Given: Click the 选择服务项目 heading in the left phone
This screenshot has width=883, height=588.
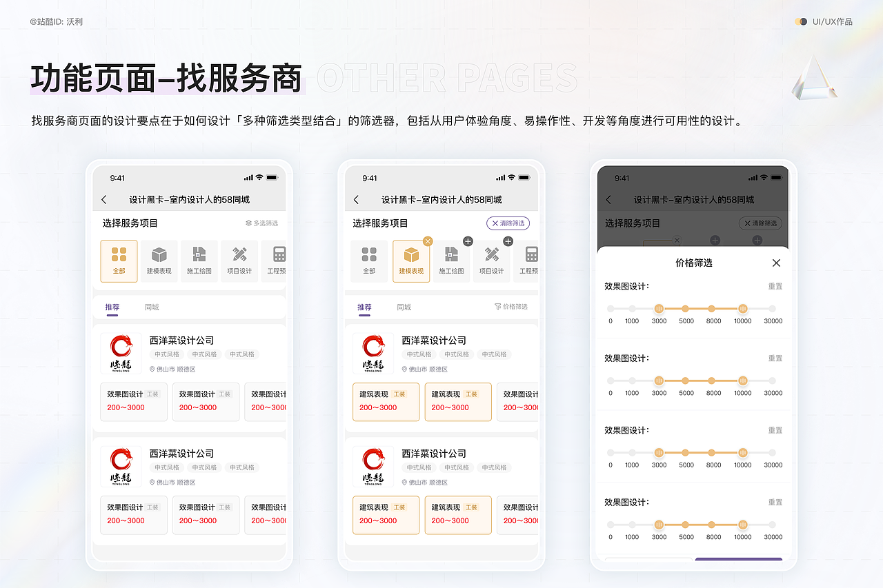Looking at the screenshot, I should click(x=130, y=223).
